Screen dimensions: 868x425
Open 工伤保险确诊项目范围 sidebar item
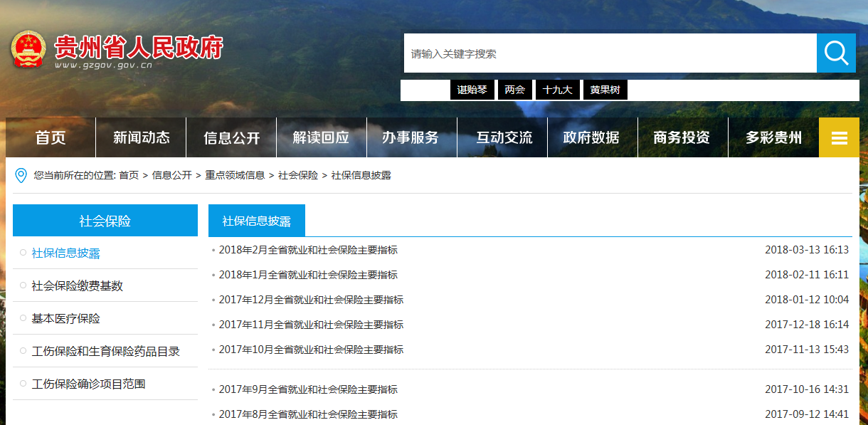[x=88, y=384]
